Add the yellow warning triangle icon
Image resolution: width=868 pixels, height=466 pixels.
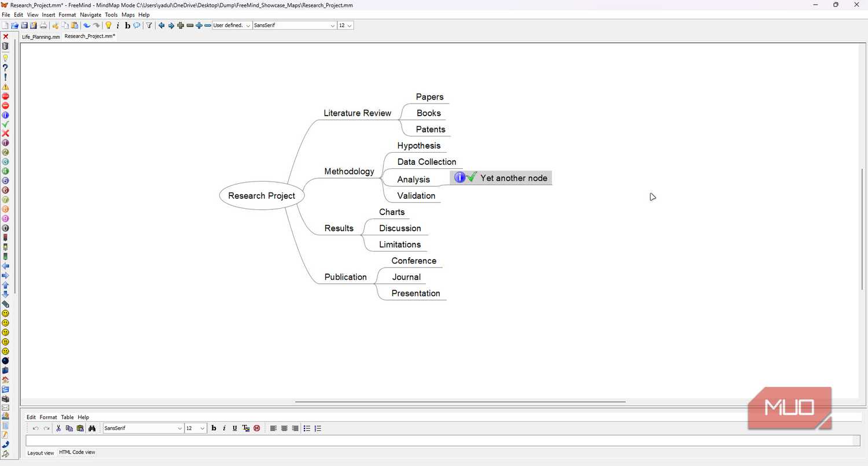pyautogui.click(x=6, y=87)
